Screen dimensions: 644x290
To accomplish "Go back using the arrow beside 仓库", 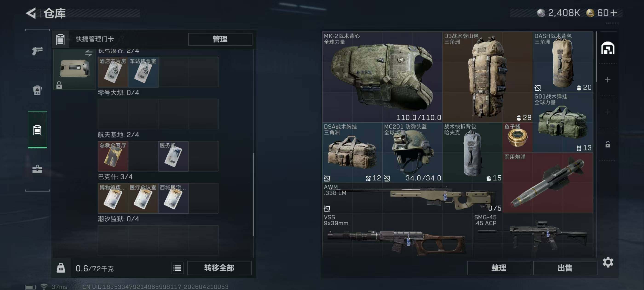I will 31,13.
